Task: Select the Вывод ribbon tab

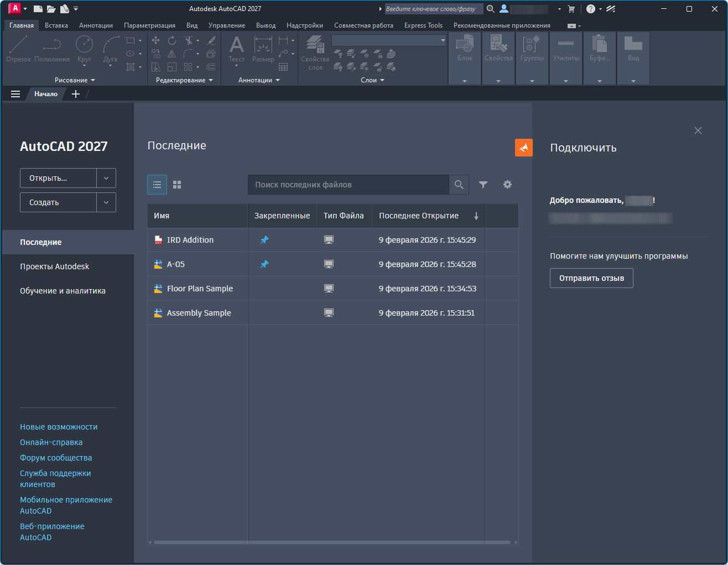Action: [266, 25]
